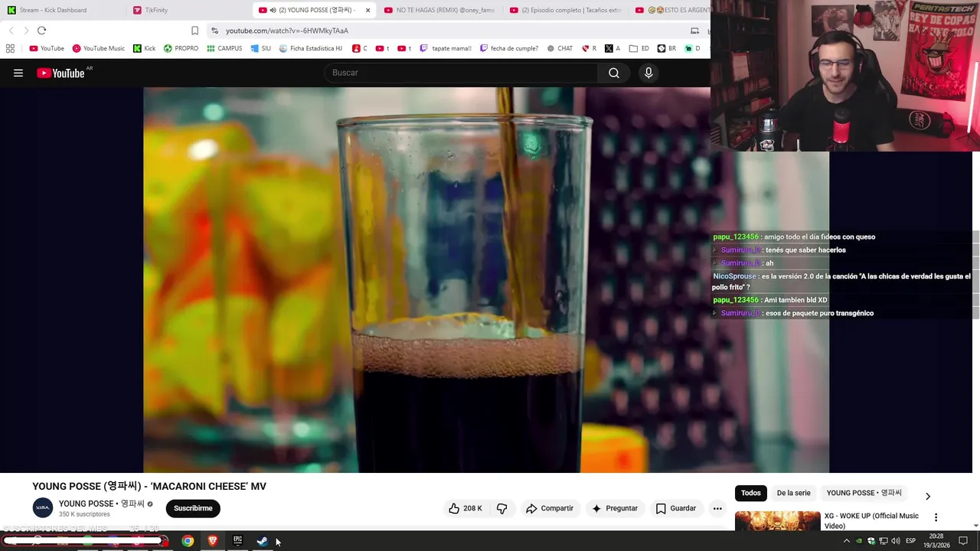
Task: Open the CAMPUS bookmark
Action: coord(224,48)
